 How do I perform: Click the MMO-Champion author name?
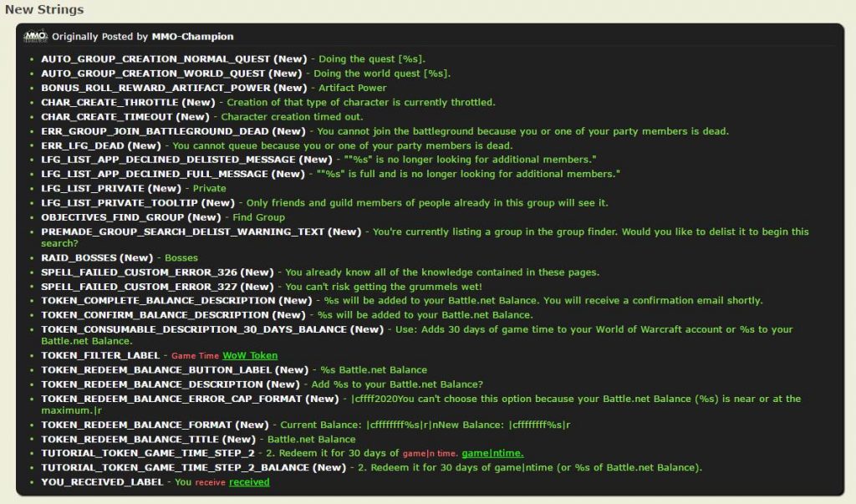click(x=193, y=37)
